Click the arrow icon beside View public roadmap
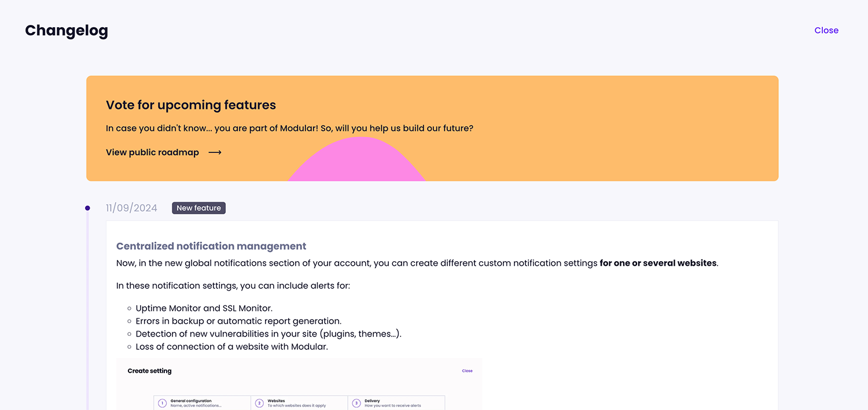This screenshot has height=410, width=868. [214, 152]
